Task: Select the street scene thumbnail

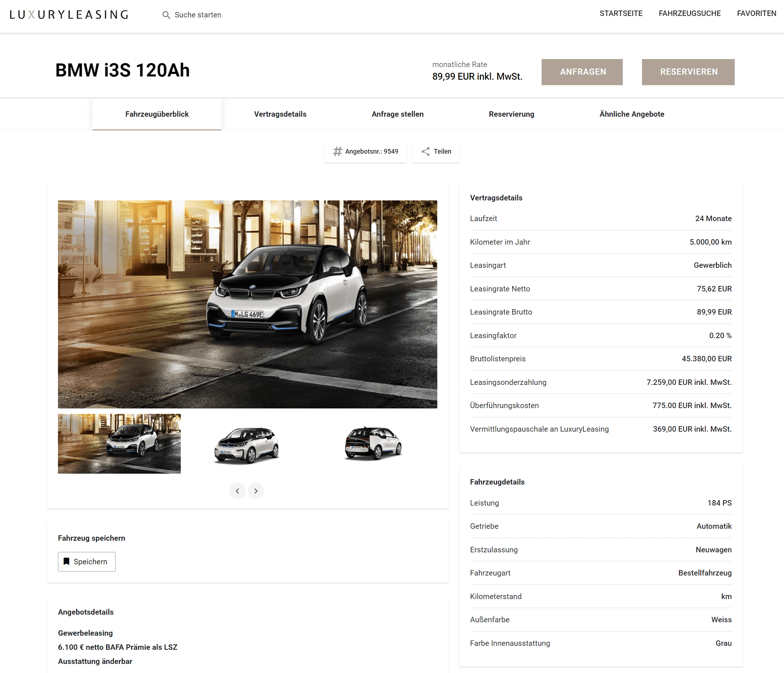Action: (119, 444)
